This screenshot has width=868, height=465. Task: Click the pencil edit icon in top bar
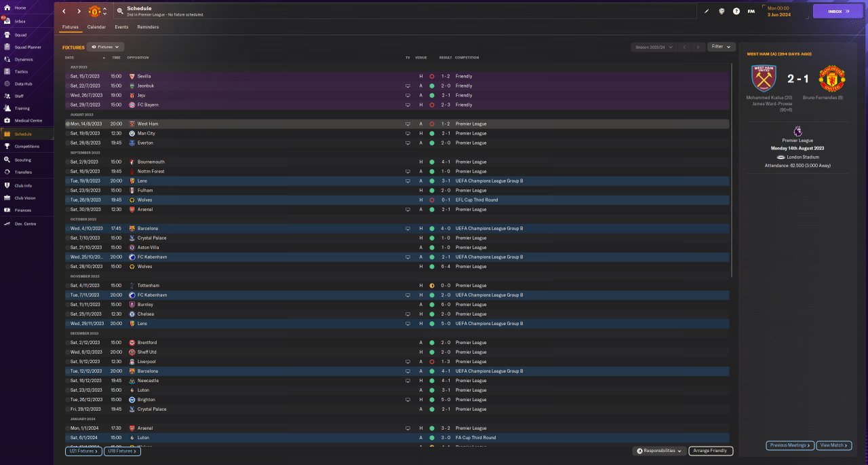pyautogui.click(x=707, y=12)
